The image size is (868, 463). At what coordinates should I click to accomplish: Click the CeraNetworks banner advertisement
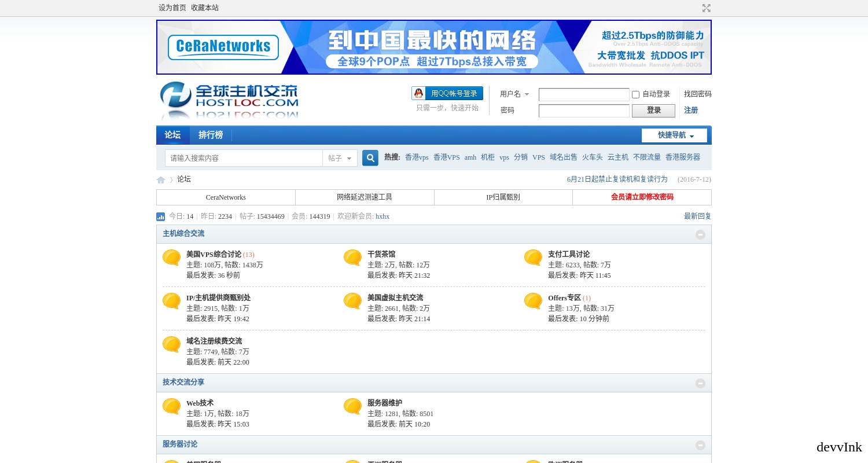click(434, 47)
